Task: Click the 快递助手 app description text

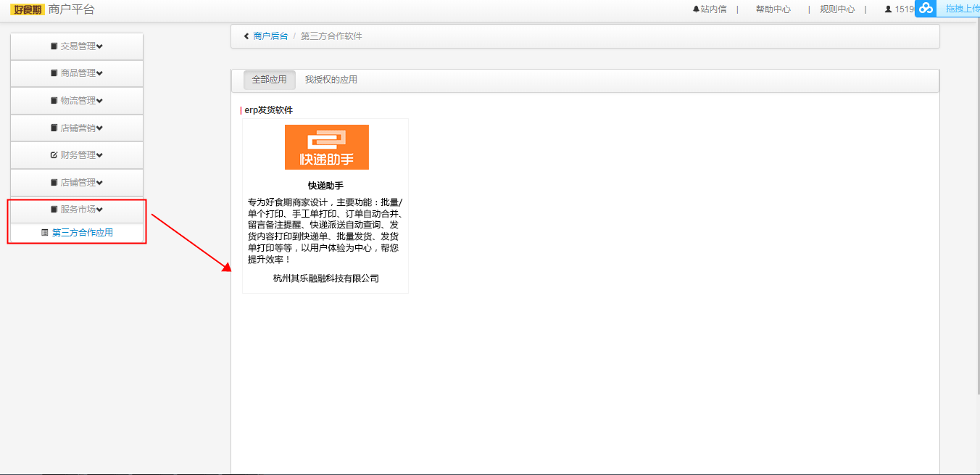Action: coord(325,231)
